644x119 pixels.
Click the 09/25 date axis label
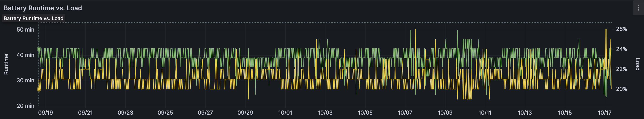pyautogui.click(x=165, y=113)
